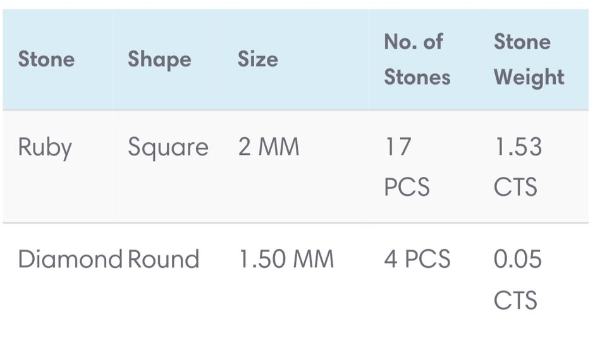Click the Stone Weight column header
Image resolution: width=607 pixels, height=364 pixels.
pos(529,59)
